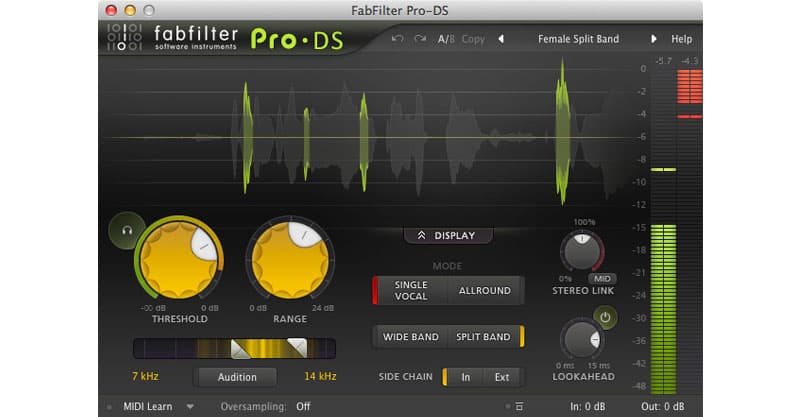800x417 pixels.
Task: Select Allround mode
Action: (x=485, y=290)
